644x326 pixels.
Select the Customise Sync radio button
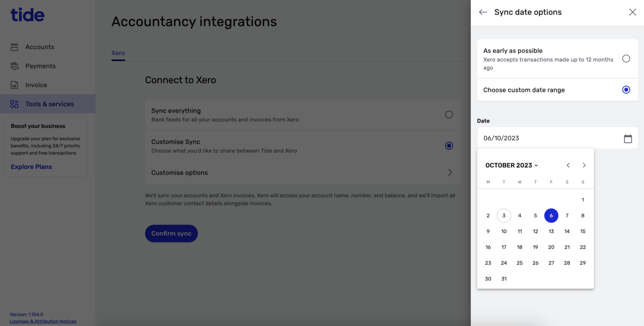point(449,146)
